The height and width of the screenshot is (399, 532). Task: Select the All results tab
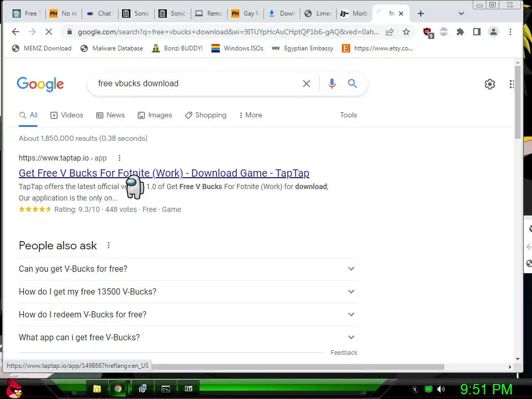click(28, 115)
